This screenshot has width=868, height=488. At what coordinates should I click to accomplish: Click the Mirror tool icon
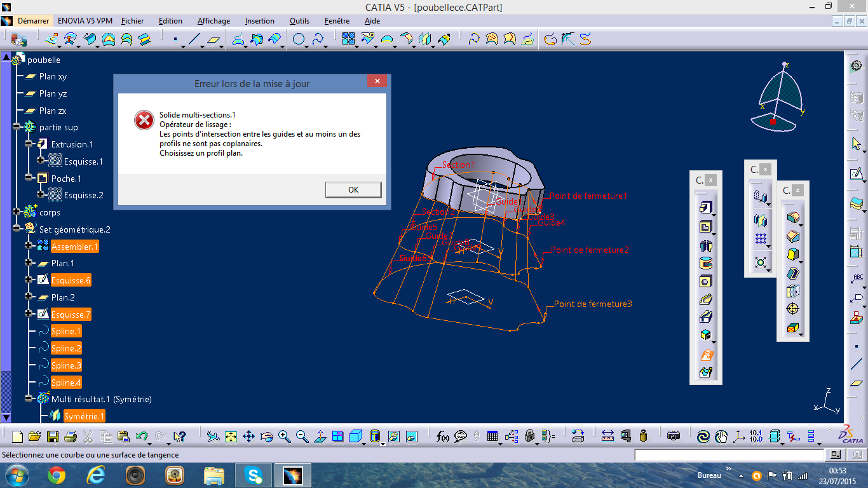point(760,220)
